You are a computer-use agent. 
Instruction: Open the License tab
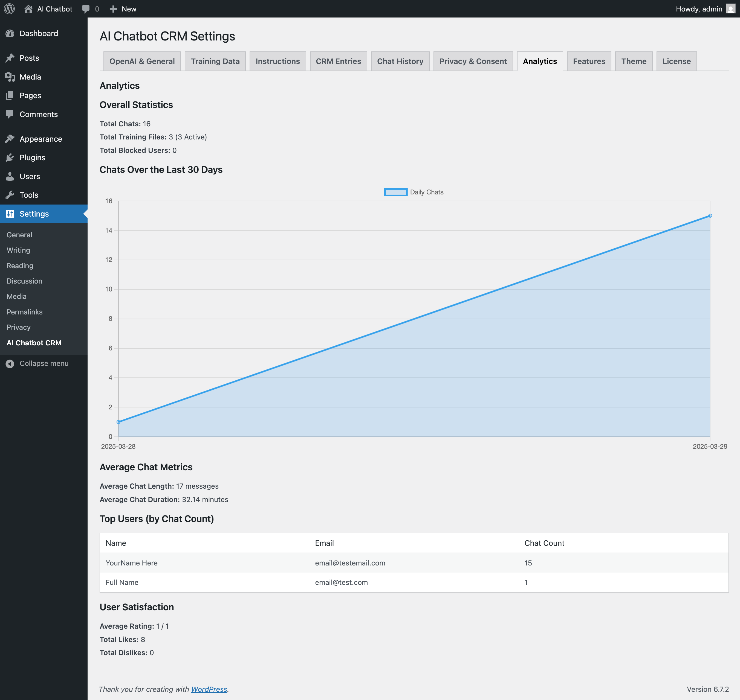click(x=676, y=61)
